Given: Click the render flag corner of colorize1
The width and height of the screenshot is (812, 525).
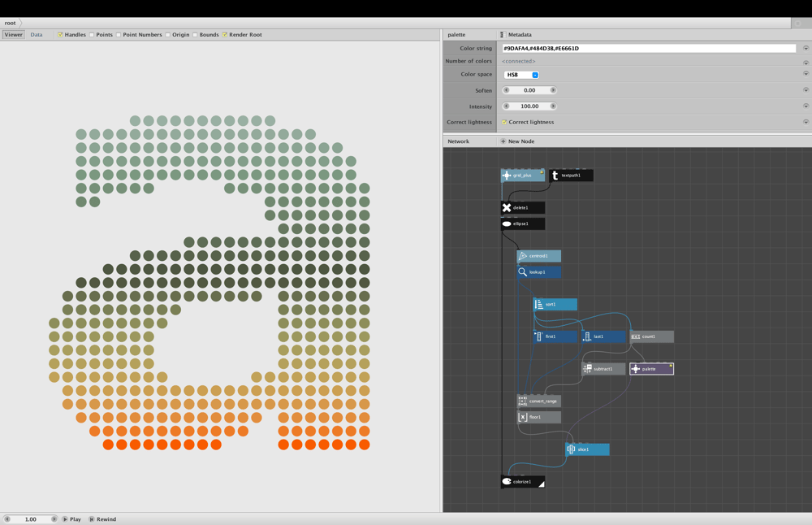Looking at the screenshot, I should pyautogui.click(x=541, y=484).
